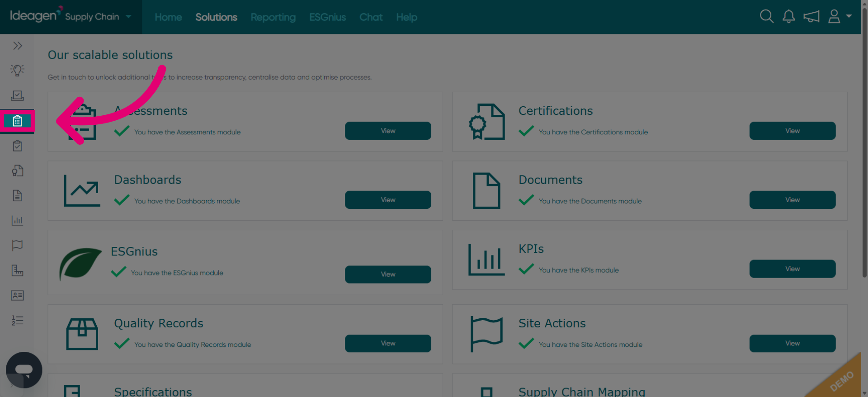Image resolution: width=868 pixels, height=397 pixels.
Task: Open the stacked blocks chart sidebar icon
Action: tap(17, 270)
